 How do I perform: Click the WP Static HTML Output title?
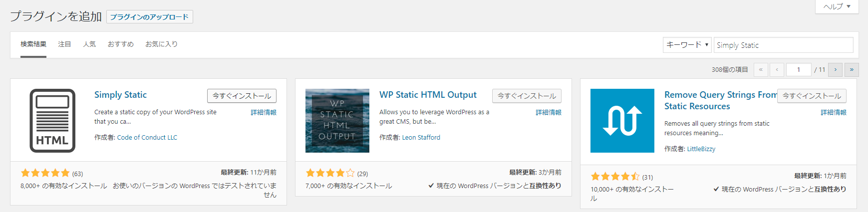point(428,95)
